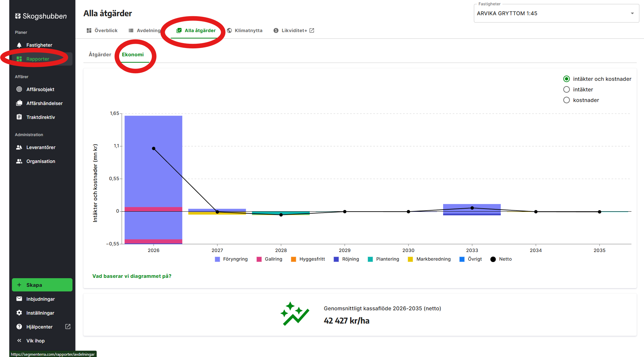Click the Likviditet+ coin icon

pyautogui.click(x=276, y=30)
